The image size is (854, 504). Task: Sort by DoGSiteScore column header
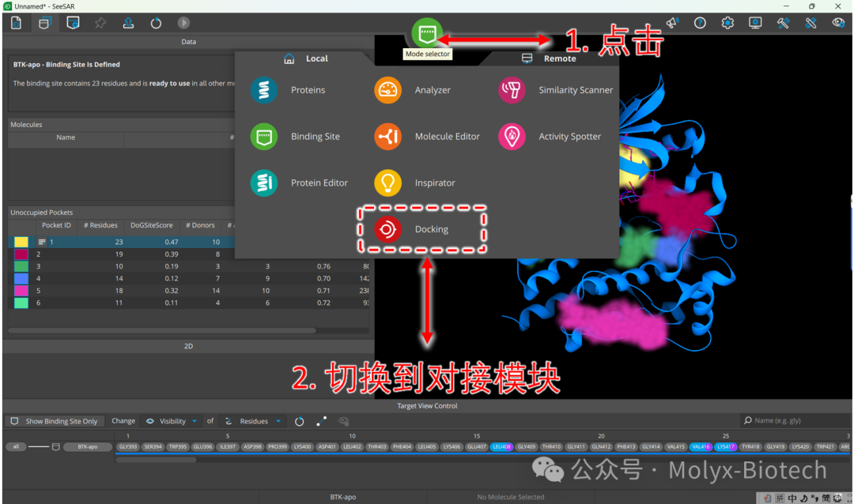[151, 225]
